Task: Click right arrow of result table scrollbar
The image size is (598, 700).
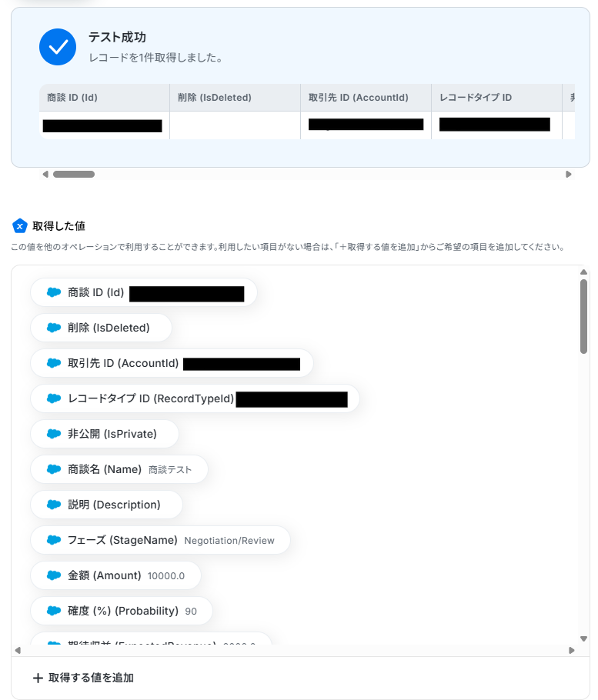Action: (569, 174)
